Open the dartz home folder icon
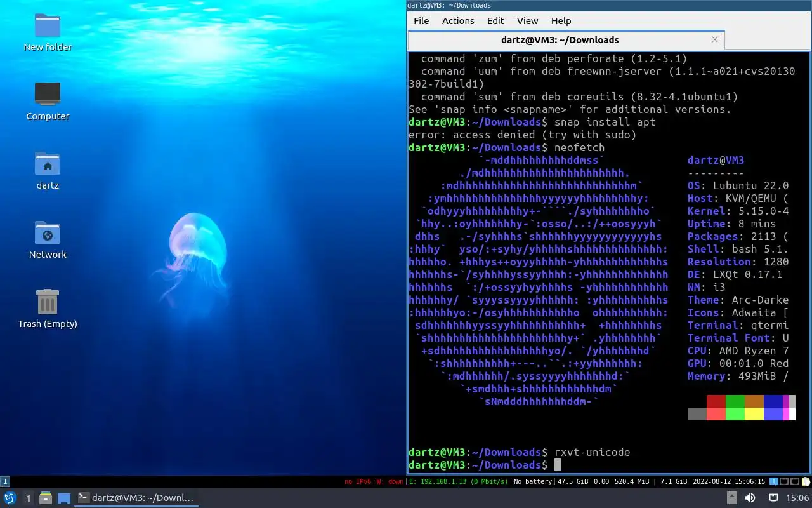Screen dimensions: 812x508 (48, 170)
